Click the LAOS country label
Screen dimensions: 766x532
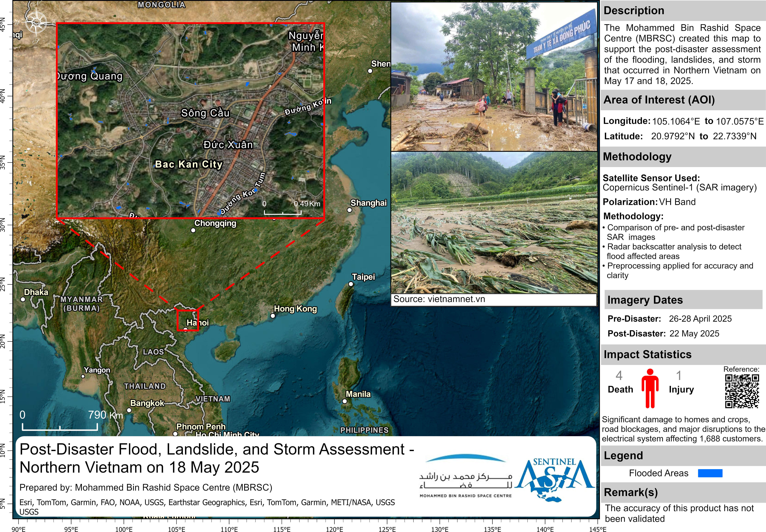pos(153,352)
